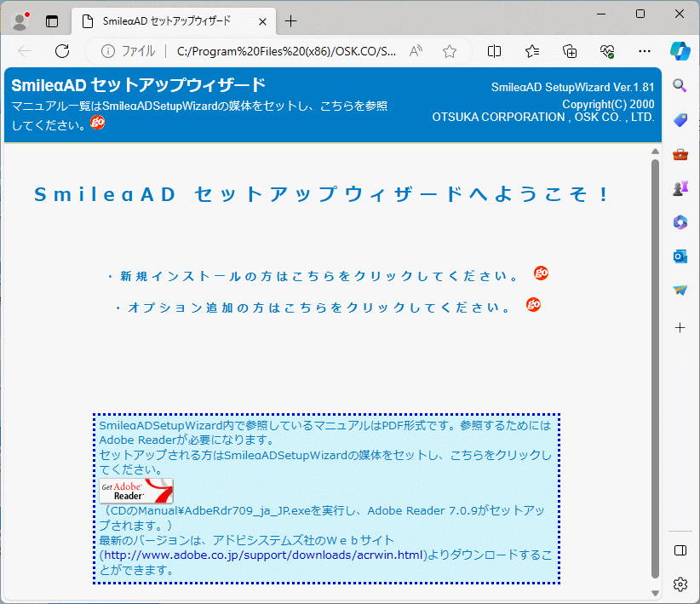
Task: Click the Get Adobe Reader badge
Action: 136,491
